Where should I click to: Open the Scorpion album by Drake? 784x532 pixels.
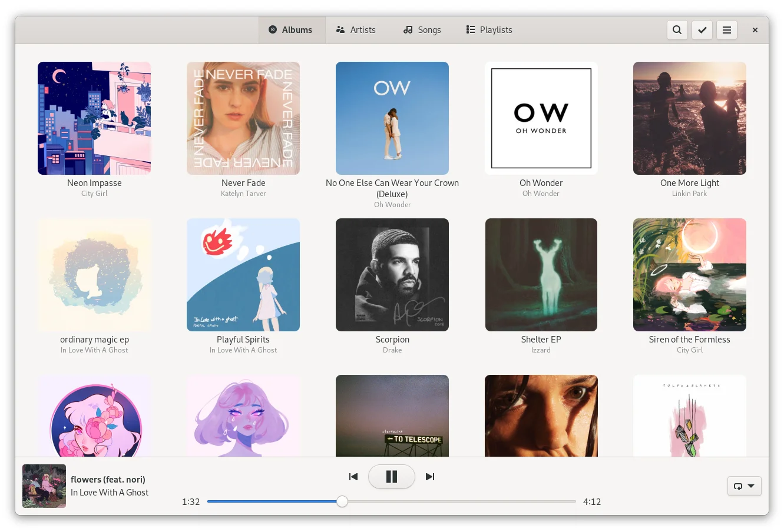click(392, 275)
